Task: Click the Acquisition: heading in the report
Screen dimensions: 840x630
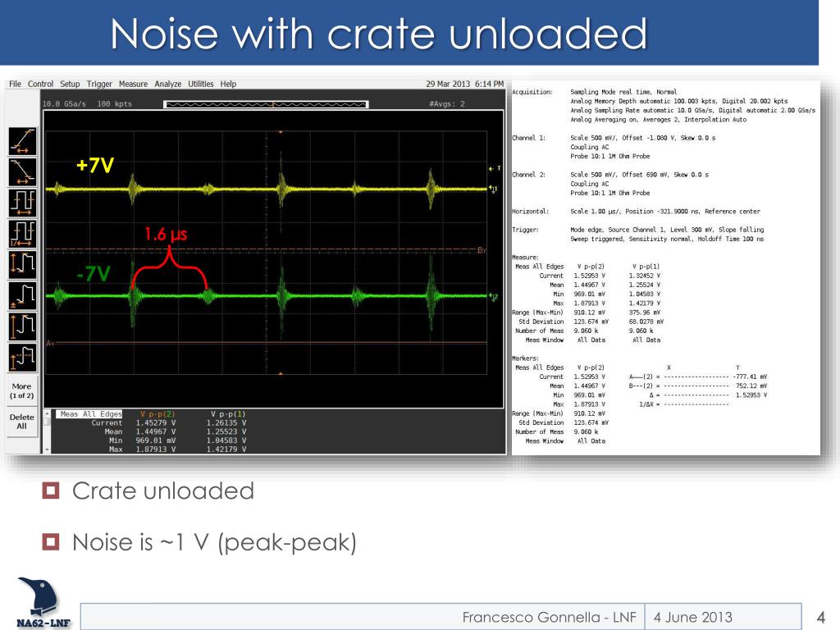Action: pos(532,92)
